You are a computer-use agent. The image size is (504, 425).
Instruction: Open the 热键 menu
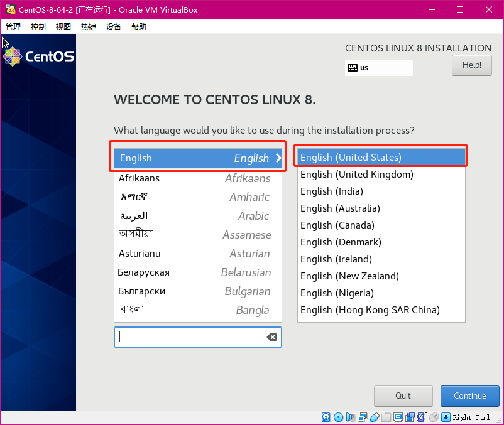coord(89,26)
